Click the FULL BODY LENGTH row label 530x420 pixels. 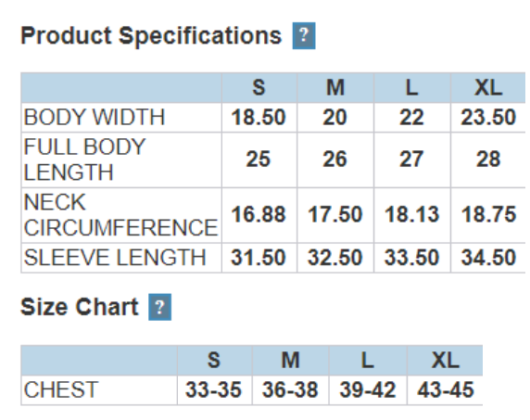[x=84, y=159]
